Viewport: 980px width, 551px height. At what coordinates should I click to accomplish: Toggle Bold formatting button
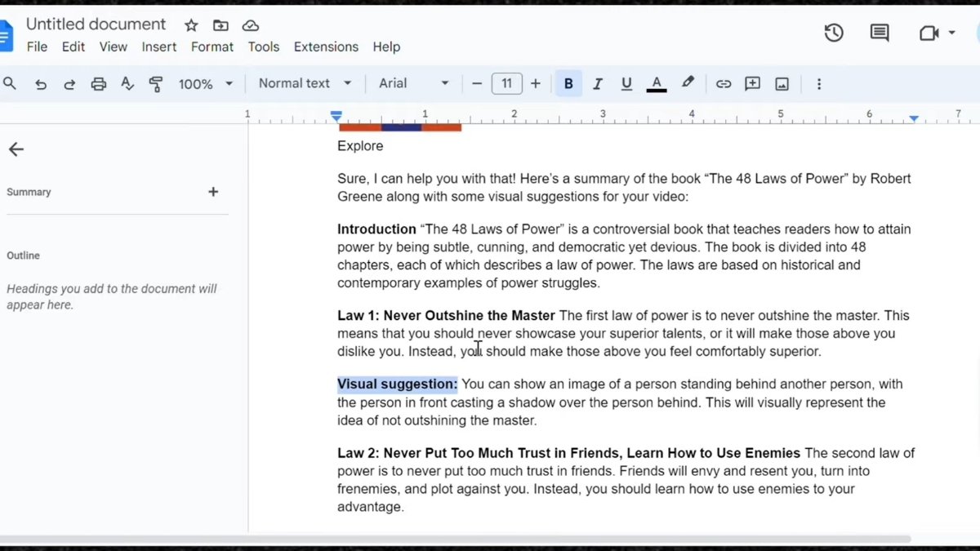568,84
